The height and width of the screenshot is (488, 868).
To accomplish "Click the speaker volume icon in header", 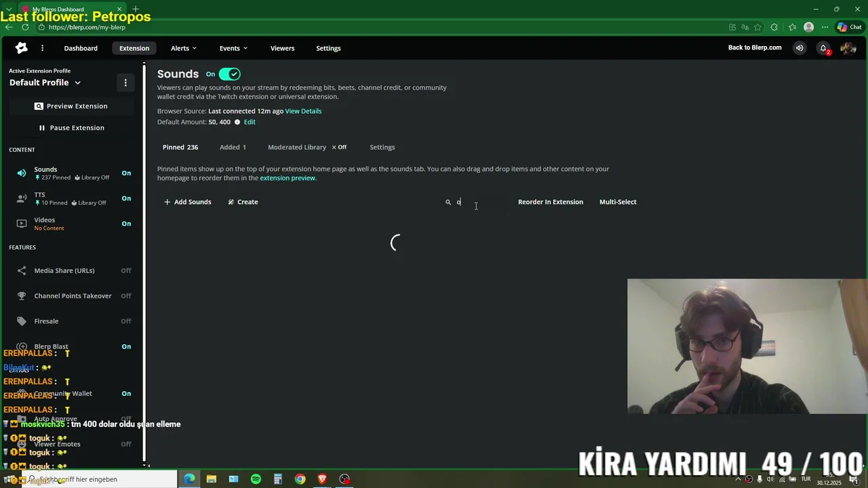I will coord(800,48).
